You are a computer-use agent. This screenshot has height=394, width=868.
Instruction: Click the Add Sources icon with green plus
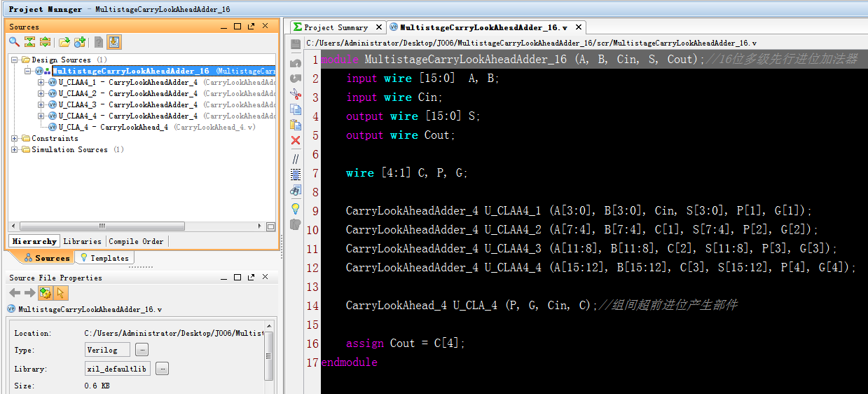(80, 42)
